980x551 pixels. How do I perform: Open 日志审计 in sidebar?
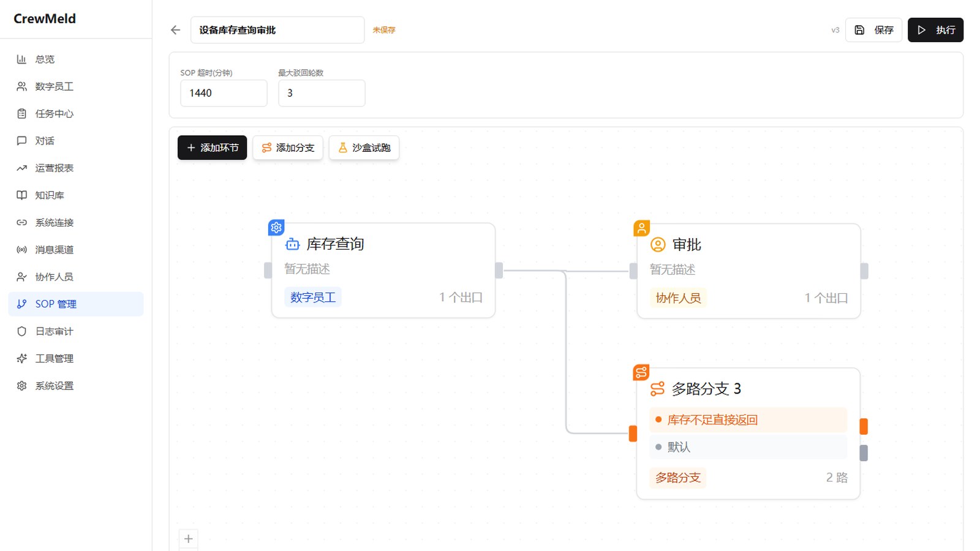tap(76, 331)
